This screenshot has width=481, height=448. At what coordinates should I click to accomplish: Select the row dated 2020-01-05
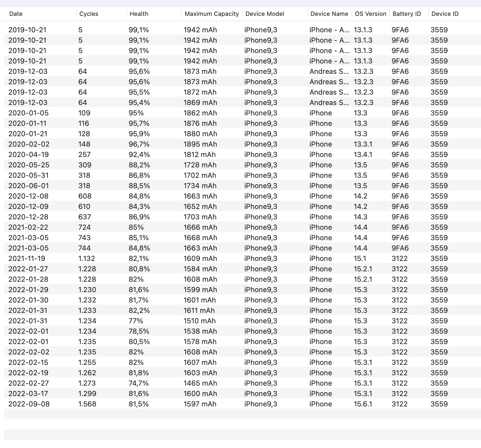point(242,113)
